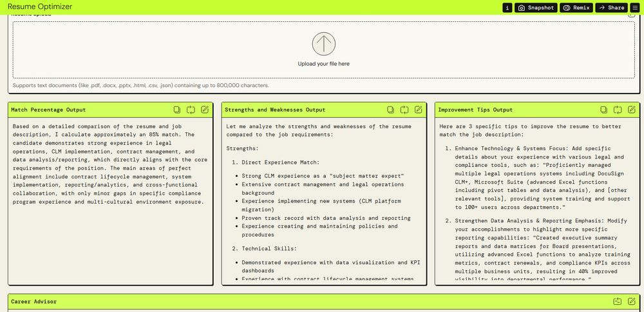
Task: Open the hamburger menu in the header
Action: [x=634, y=7]
